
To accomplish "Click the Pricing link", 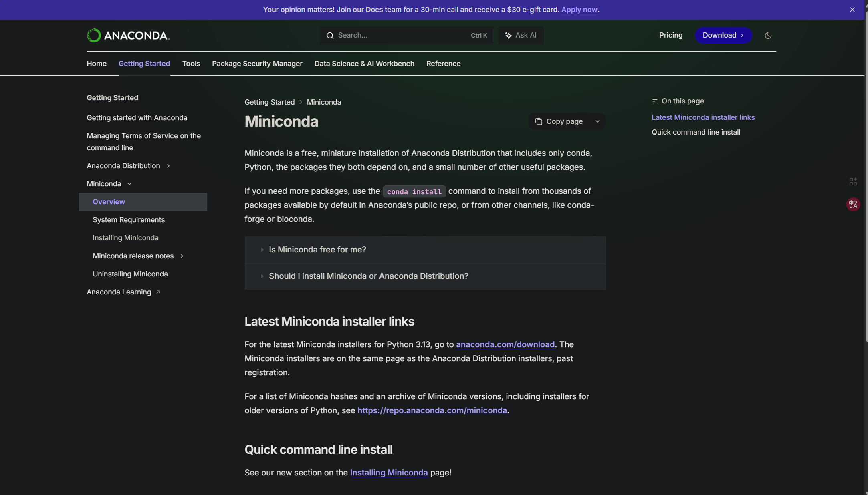I will (671, 35).
